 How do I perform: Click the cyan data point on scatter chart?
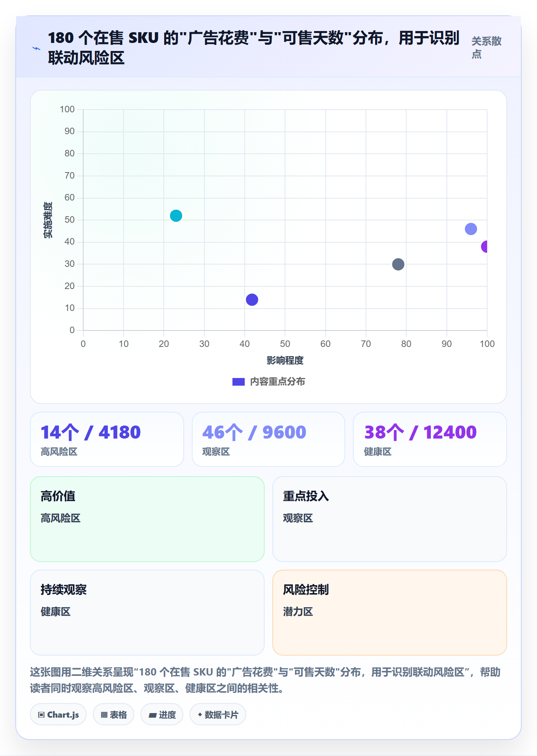coord(176,216)
